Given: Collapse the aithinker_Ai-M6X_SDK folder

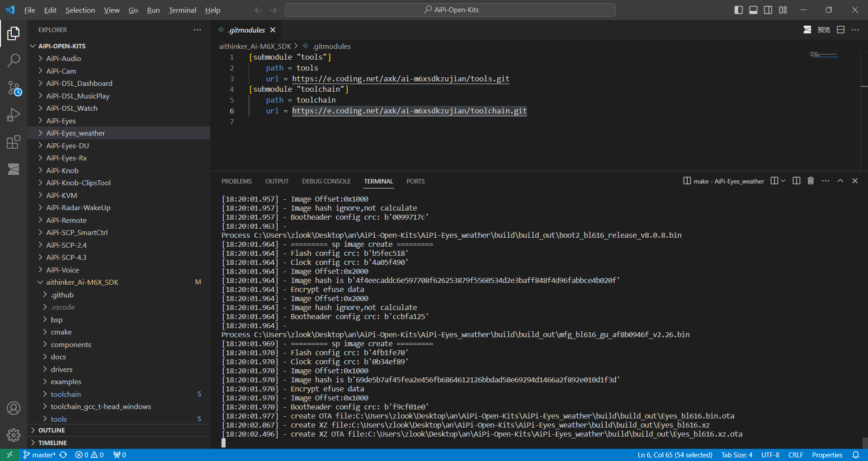Looking at the screenshot, I should point(118,282).
